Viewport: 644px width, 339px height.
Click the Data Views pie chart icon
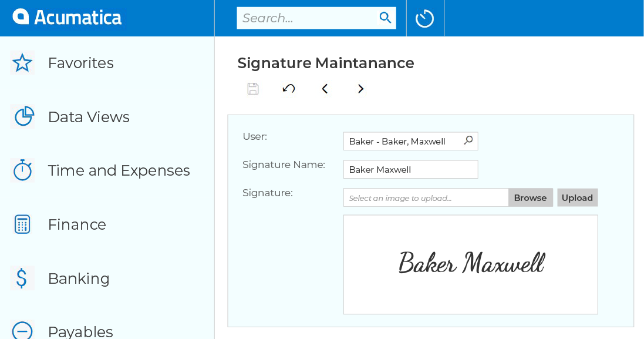[x=22, y=116]
